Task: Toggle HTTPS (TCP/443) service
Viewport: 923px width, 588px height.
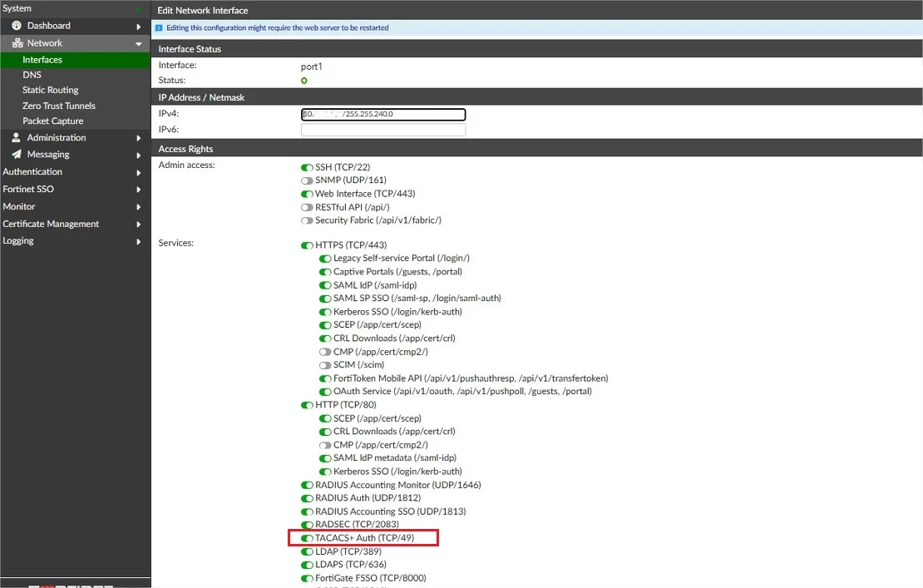Action: coord(307,245)
